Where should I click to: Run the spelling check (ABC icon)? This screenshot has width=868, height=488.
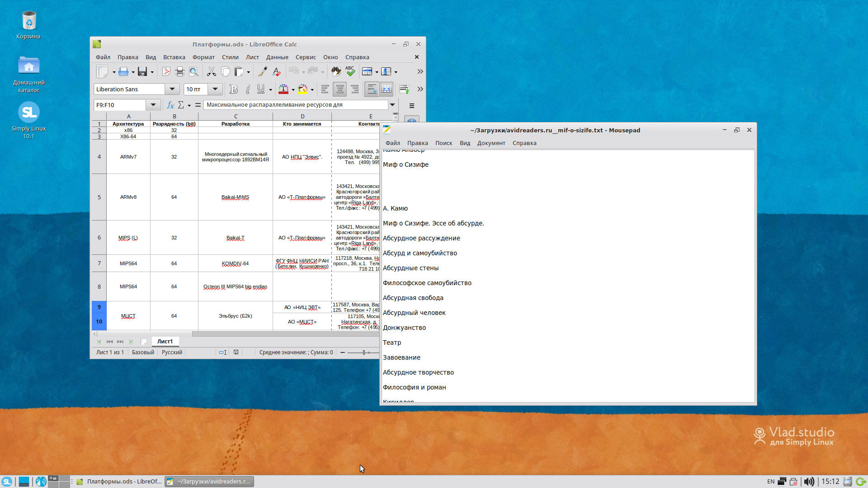[x=350, y=71]
